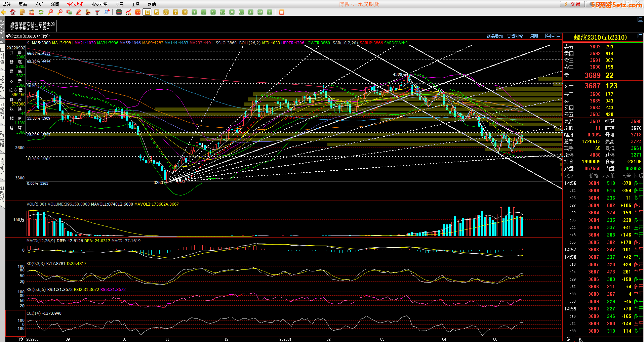Viewport: 644px width, 342px height.
Task: Click the 商品叠加 link
Action: (495, 36)
